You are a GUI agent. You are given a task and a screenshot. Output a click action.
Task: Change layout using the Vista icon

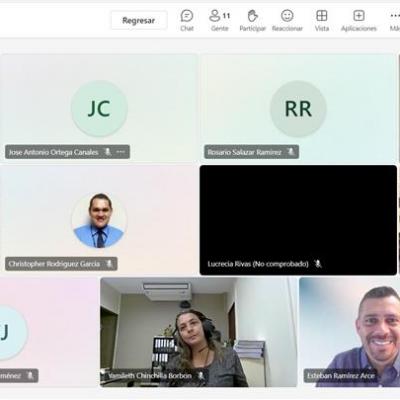[x=322, y=21]
